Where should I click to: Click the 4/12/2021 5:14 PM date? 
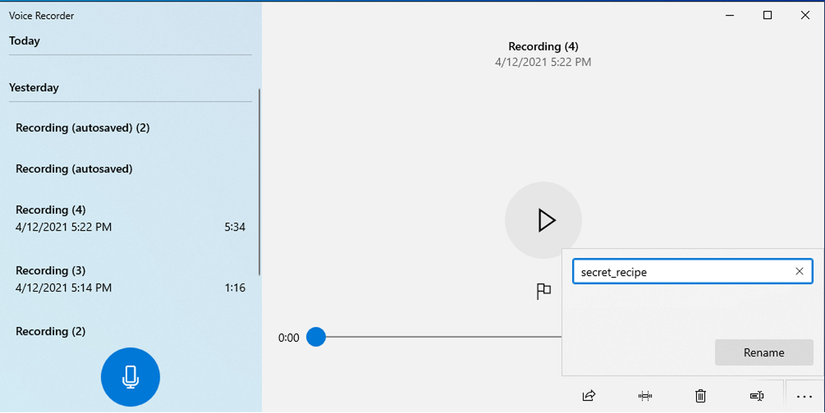point(64,288)
